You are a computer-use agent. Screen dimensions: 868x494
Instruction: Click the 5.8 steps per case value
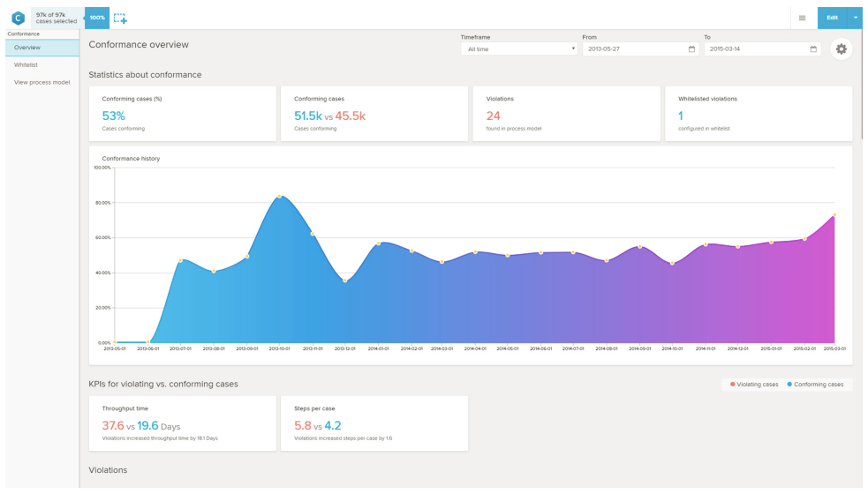[303, 425]
